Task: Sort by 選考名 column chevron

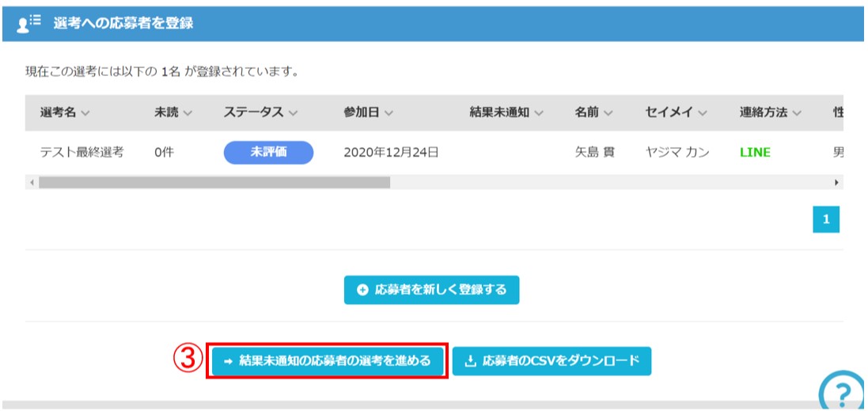Action: [x=85, y=113]
